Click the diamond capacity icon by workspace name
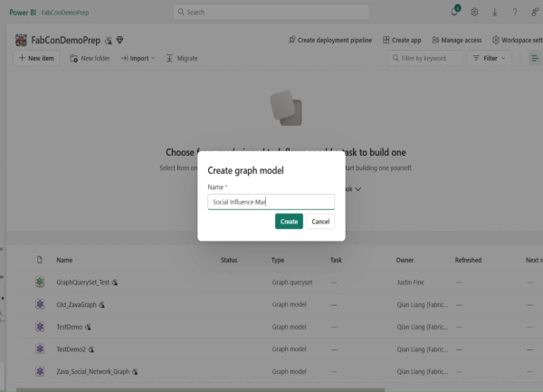The height and width of the screenshot is (392, 543). coord(119,40)
